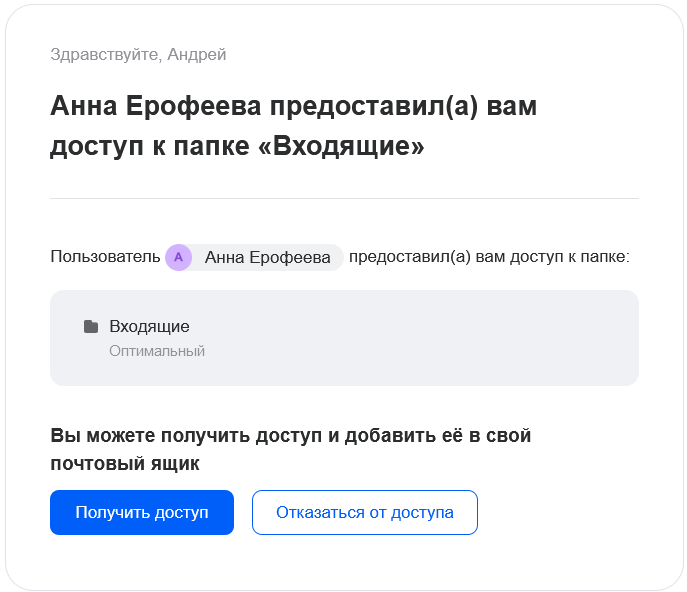Select the "Входящие" folder name in the card
This screenshot has width=687, height=592.
coord(149,326)
